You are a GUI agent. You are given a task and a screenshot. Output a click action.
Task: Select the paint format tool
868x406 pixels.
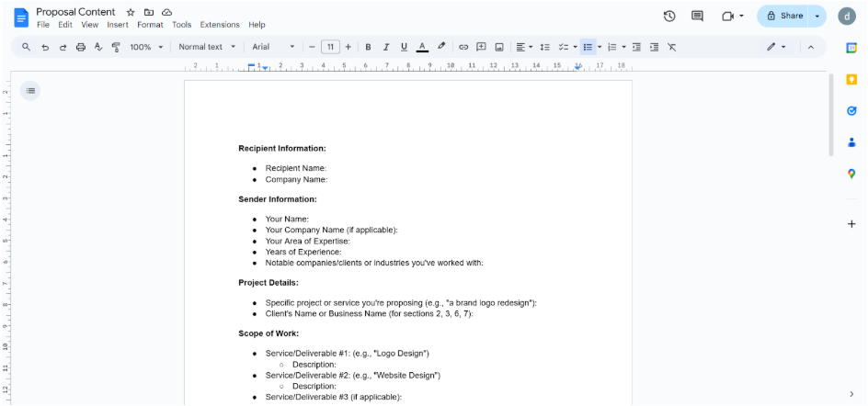click(x=116, y=47)
